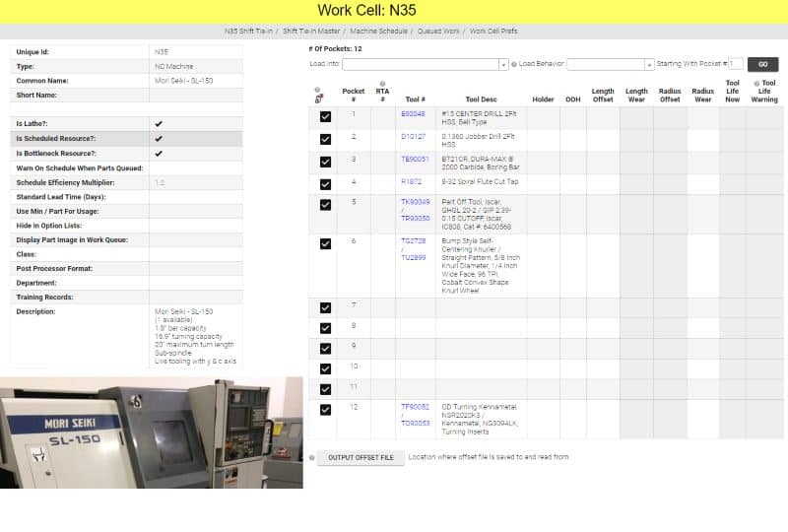Open tool link TB90051
This screenshot has width=788, height=532.
click(415, 160)
